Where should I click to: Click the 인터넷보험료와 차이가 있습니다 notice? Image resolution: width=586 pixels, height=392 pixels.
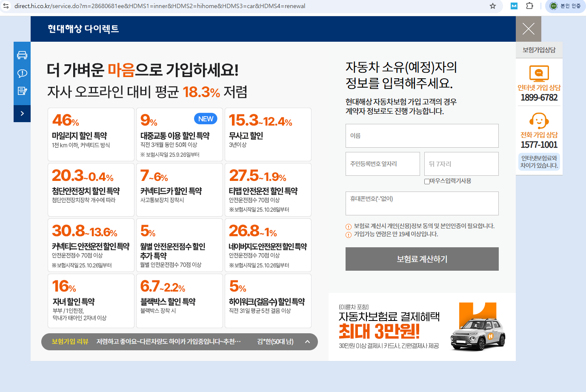point(539,162)
